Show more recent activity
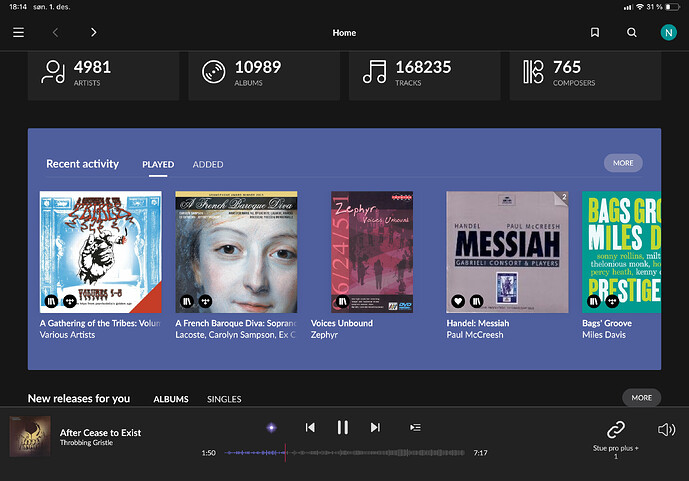Screen dimensions: 689x481 click(623, 163)
